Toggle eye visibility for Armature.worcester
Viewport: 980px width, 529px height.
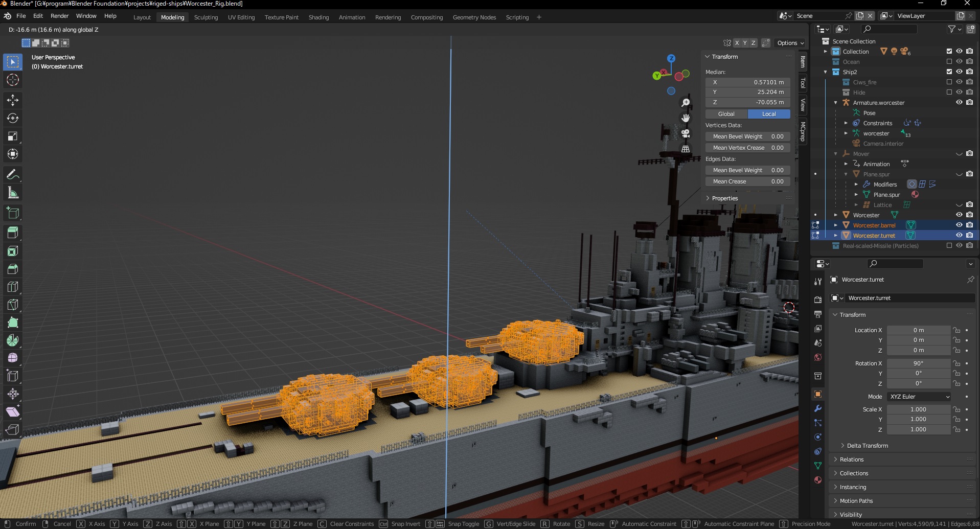pyautogui.click(x=959, y=103)
